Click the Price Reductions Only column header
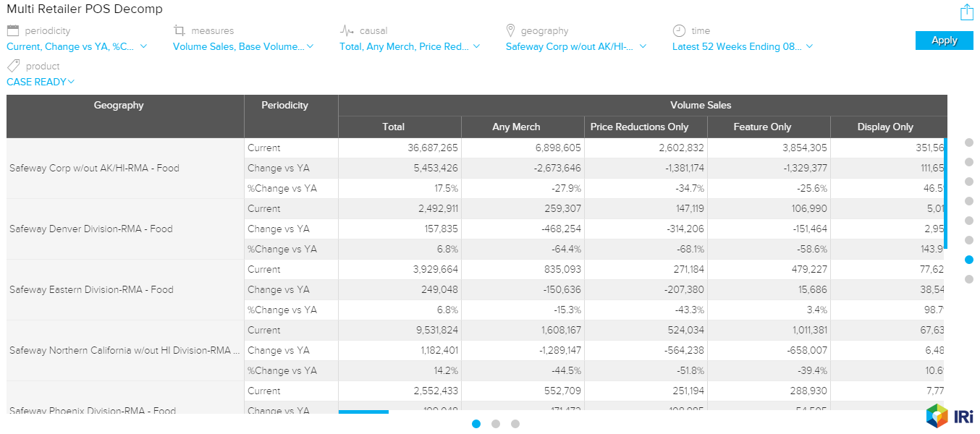Screen dimensions: 980x434 [639, 127]
